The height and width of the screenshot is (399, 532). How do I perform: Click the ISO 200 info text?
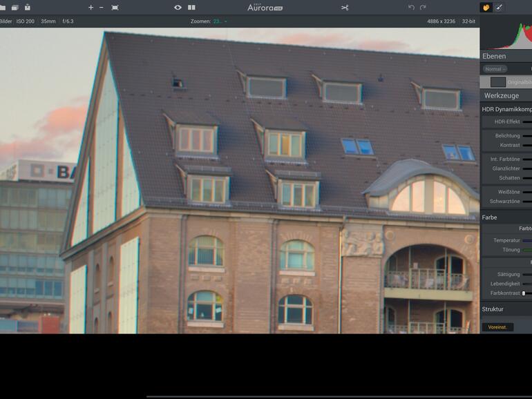(26, 21)
